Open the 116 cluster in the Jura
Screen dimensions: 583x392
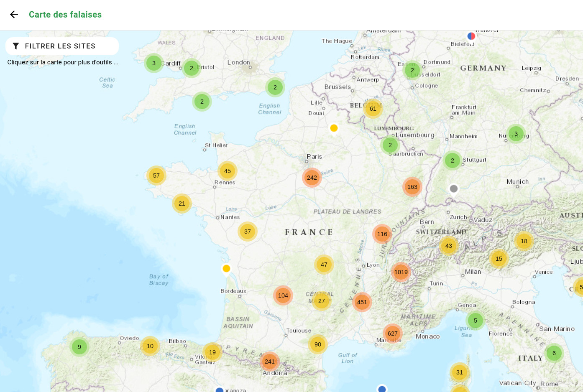tap(382, 234)
